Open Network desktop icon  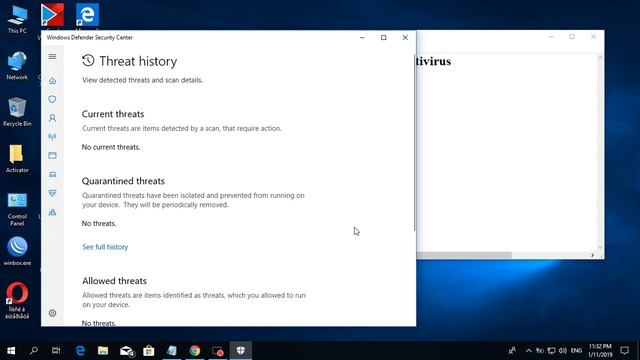click(x=17, y=65)
